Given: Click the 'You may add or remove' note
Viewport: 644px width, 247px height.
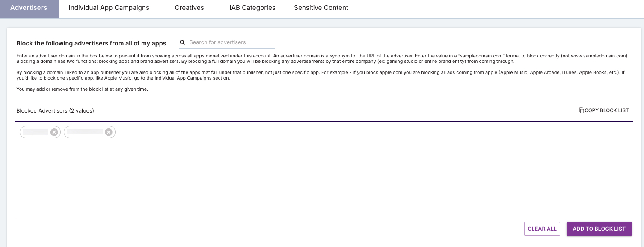Looking at the screenshot, I should coord(82,89).
